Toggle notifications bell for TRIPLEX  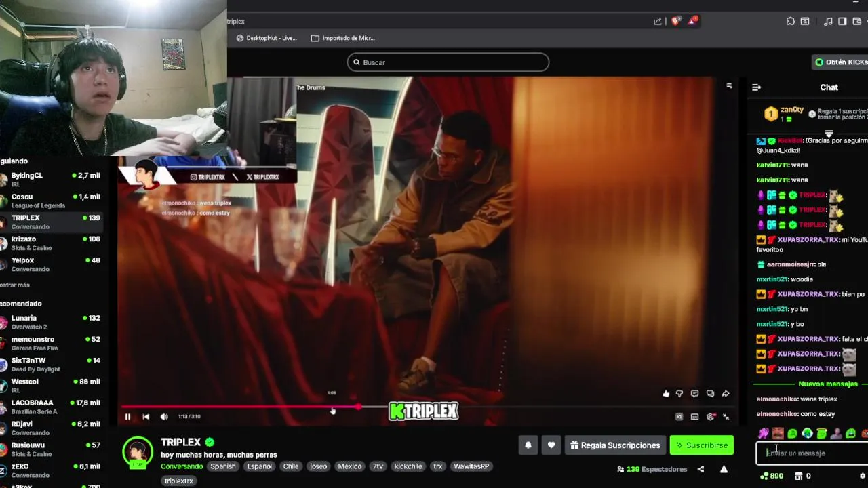point(528,445)
